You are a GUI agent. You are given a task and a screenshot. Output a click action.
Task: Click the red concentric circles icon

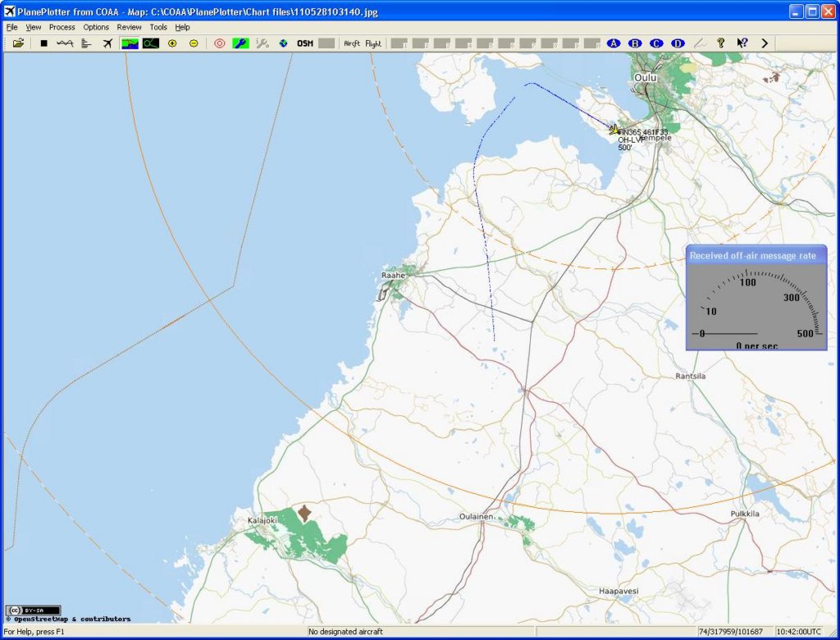coord(219,43)
